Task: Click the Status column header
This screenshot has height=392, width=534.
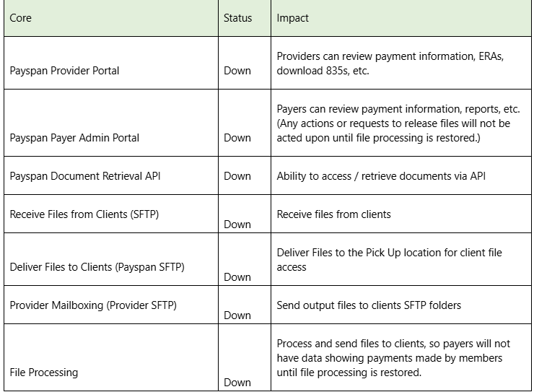Action: 237,18
